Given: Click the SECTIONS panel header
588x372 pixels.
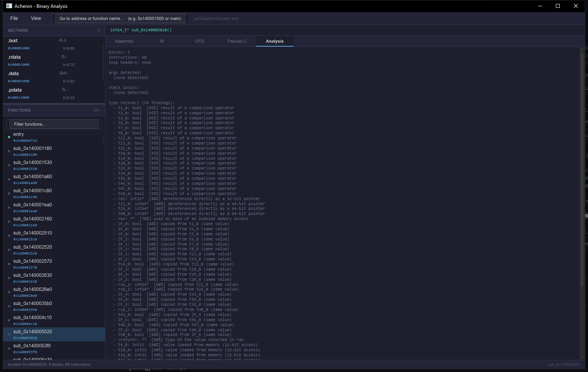Looking at the screenshot, I should 54,30.
